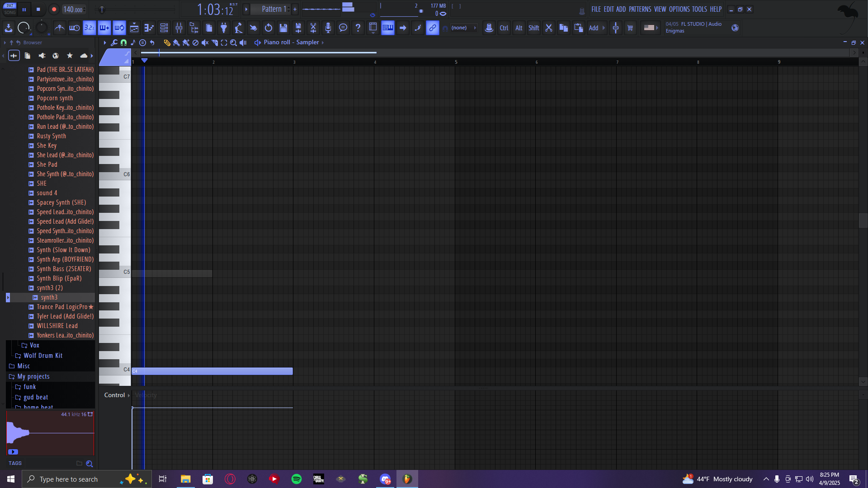The width and height of the screenshot is (868, 488).
Task: Click the save project floppy icon
Action: [x=283, y=28]
